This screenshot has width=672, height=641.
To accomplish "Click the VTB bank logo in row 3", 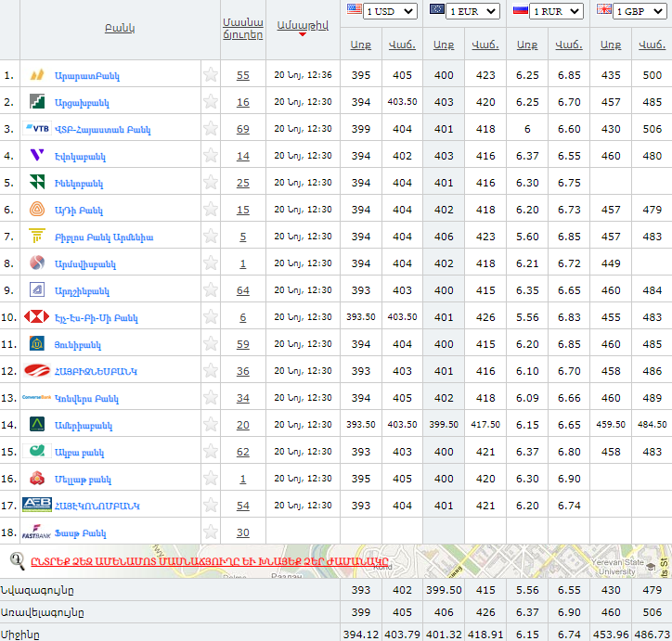I will point(37,128).
